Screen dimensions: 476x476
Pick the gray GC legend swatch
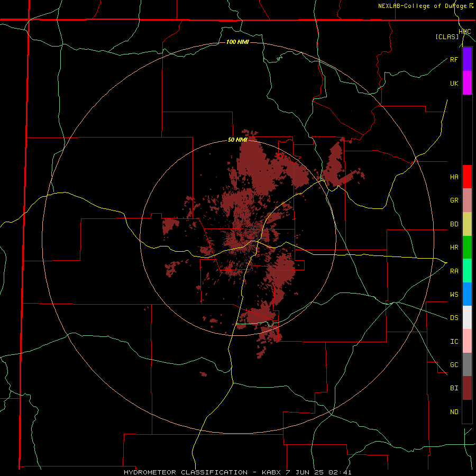(467, 364)
